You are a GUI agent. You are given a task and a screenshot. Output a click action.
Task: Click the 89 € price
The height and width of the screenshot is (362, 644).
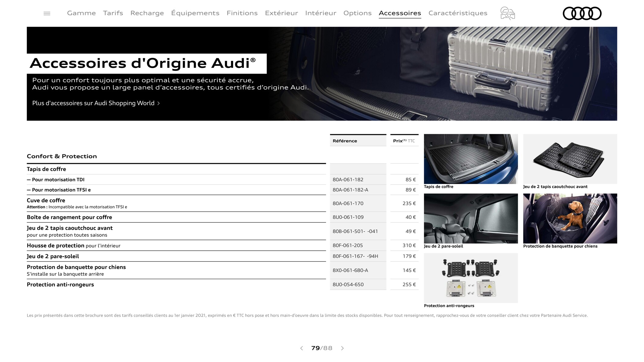click(x=410, y=190)
